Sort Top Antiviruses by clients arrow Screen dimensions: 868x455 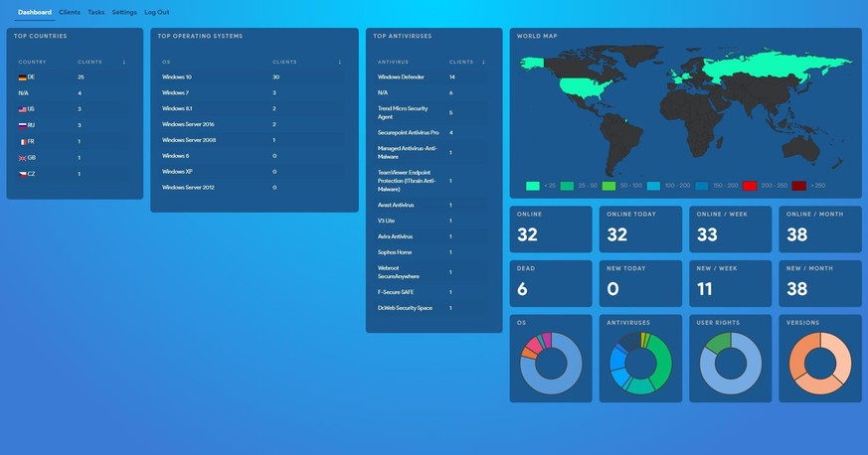484,62
